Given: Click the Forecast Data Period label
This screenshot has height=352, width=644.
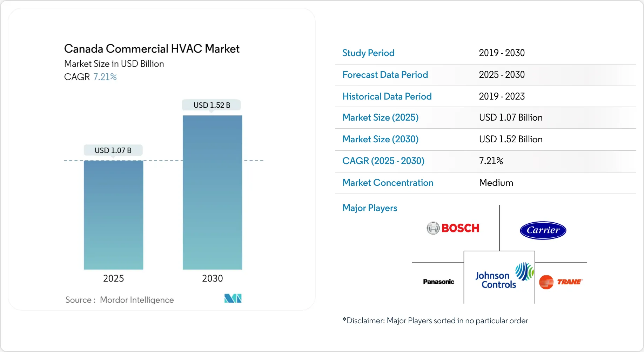Looking at the screenshot, I should pyautogui.click(x=385, y=75).
